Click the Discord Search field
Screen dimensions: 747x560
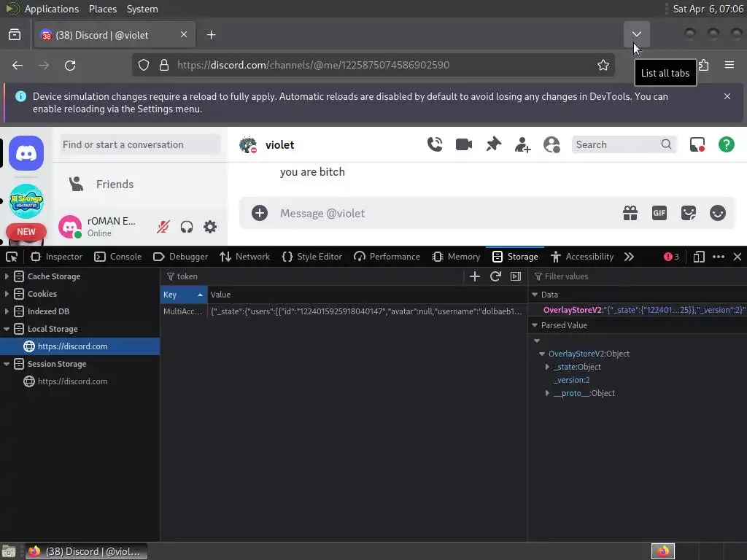[624, 144]
